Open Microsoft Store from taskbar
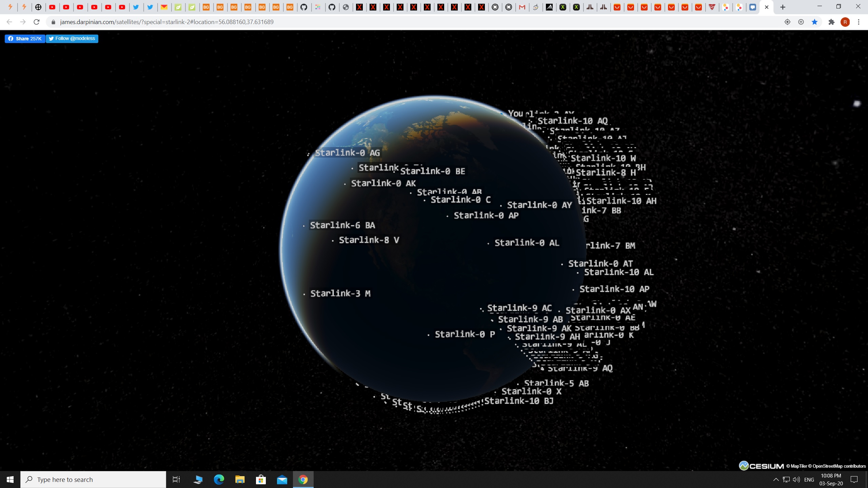Viewport: 868px width, 488px height. click(261, 480)
